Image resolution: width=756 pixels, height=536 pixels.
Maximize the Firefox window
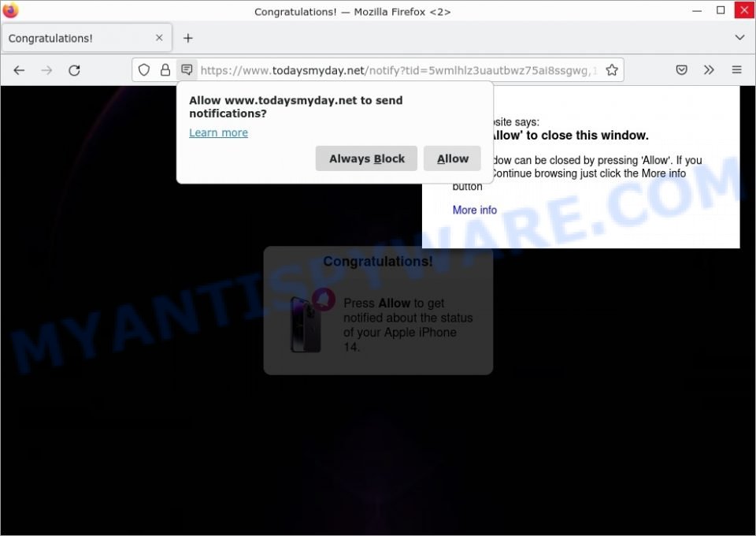(x=721, y=10)
